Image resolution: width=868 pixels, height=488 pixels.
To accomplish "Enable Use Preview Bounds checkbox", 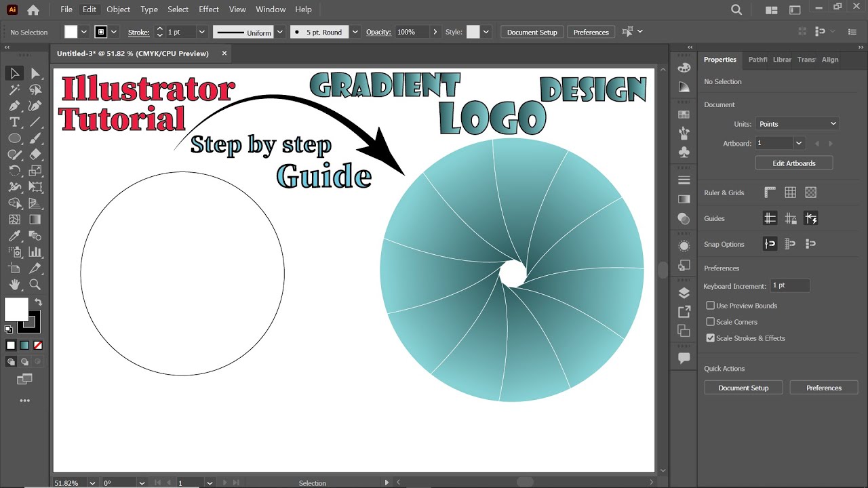I will [x=711, y=306].
